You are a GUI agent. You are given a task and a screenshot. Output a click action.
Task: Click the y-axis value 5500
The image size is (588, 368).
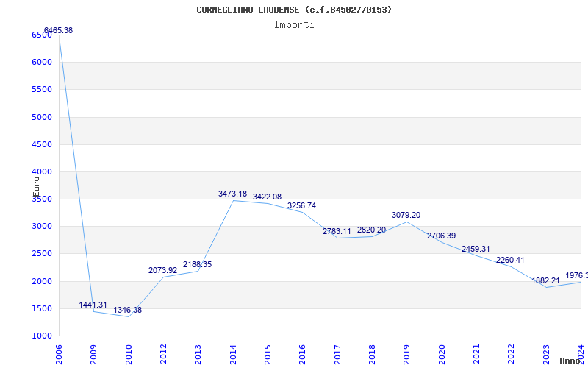(x=42, y=90)
